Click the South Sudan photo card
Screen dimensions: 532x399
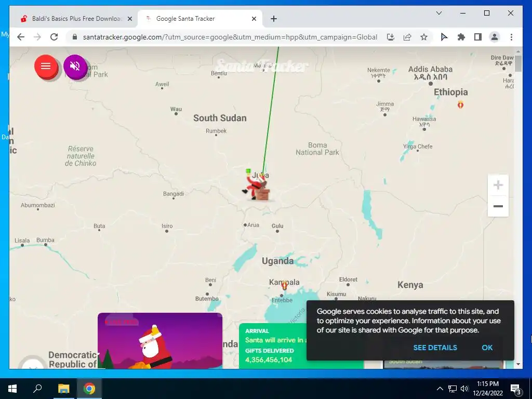(x=443, y=364)
